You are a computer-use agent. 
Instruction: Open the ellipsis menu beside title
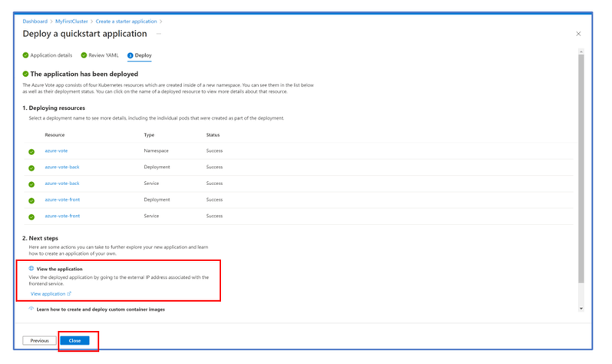(159, 34)
